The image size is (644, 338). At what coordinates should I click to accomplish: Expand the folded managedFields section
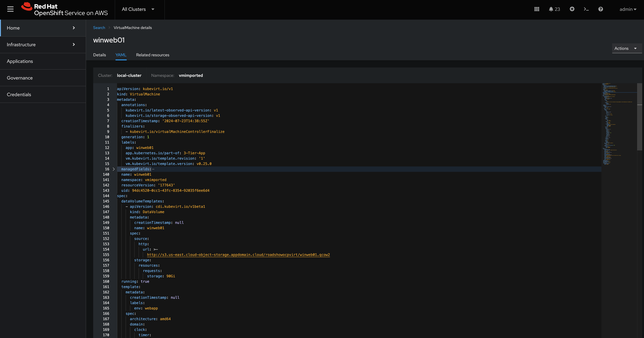click(x=113, y=169)
